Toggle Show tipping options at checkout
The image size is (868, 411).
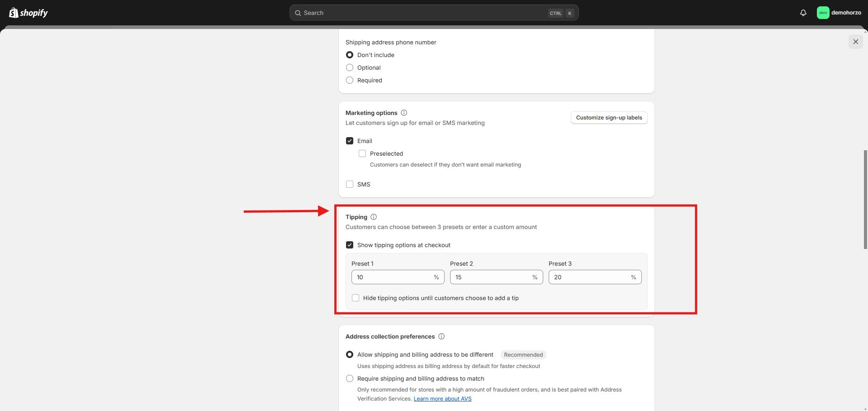(x=350, y=245)
